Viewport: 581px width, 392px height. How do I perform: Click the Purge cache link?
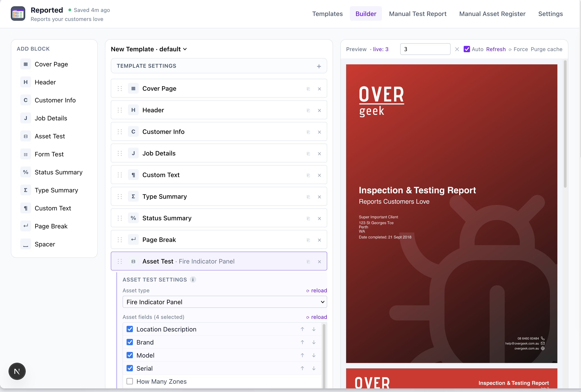pos(546,49)
